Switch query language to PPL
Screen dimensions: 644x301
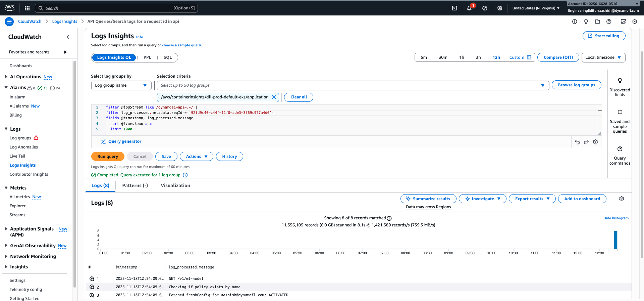coord(147,57)
